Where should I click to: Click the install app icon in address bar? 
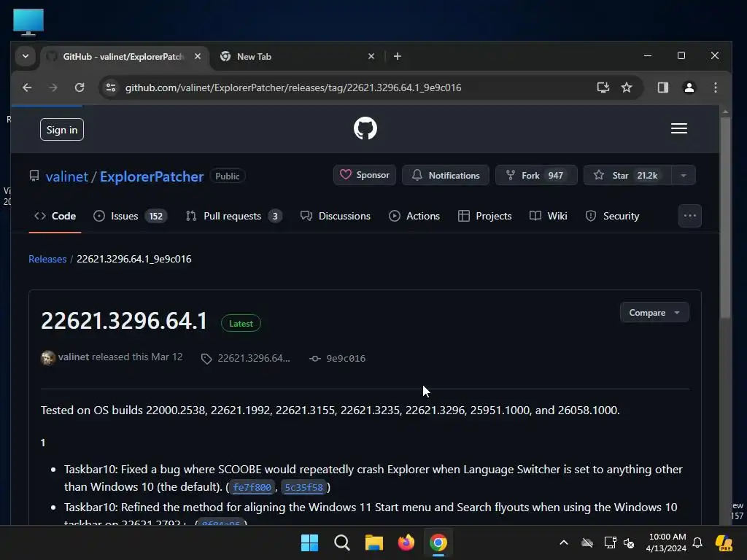pyautogui.click(x=603, y=87)
